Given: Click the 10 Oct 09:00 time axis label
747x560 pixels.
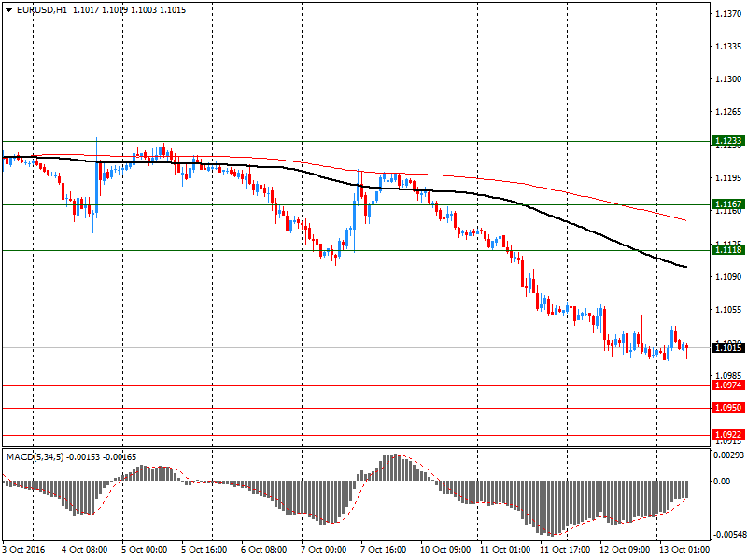Looking at the screenshot, I should coord(445,550).
